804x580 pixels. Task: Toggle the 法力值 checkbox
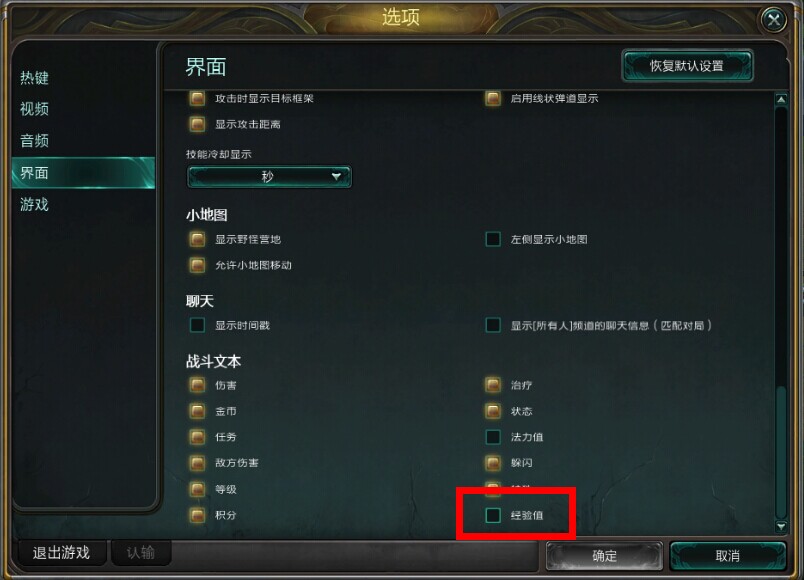(x=493, y=436)
